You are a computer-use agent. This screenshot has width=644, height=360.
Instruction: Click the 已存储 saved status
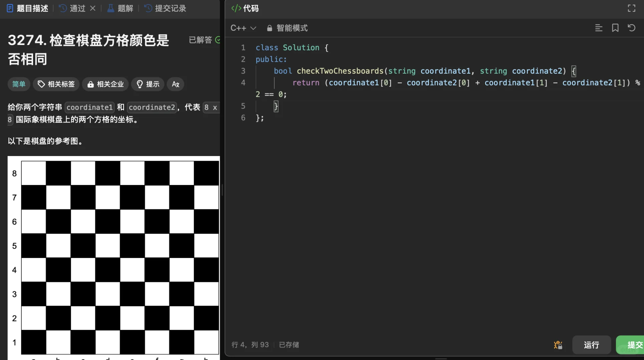point(289,345)
